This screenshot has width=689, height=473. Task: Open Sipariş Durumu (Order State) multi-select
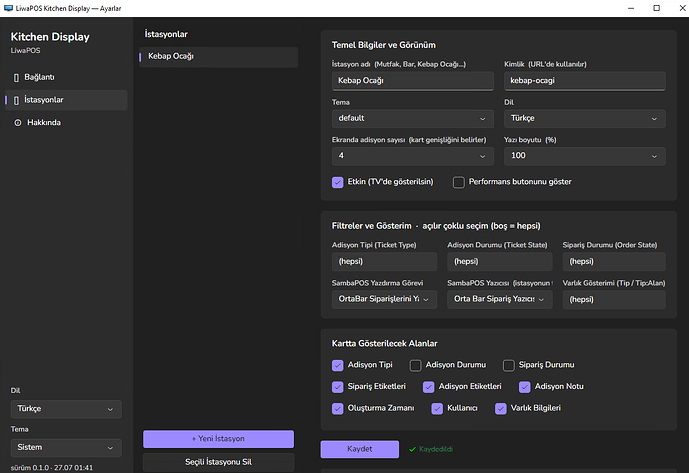[614, 262]
